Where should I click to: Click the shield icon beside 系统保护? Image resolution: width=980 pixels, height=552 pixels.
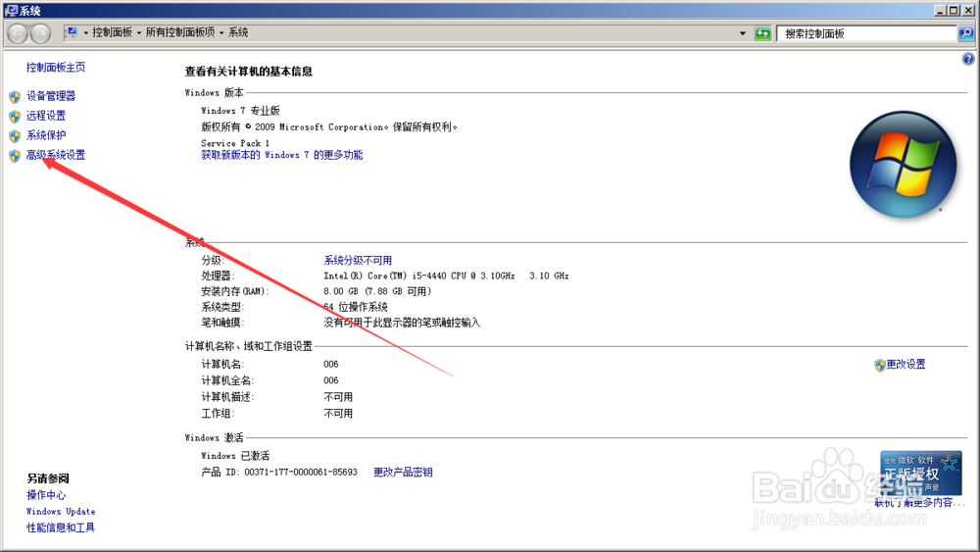[x=15, y=136]
